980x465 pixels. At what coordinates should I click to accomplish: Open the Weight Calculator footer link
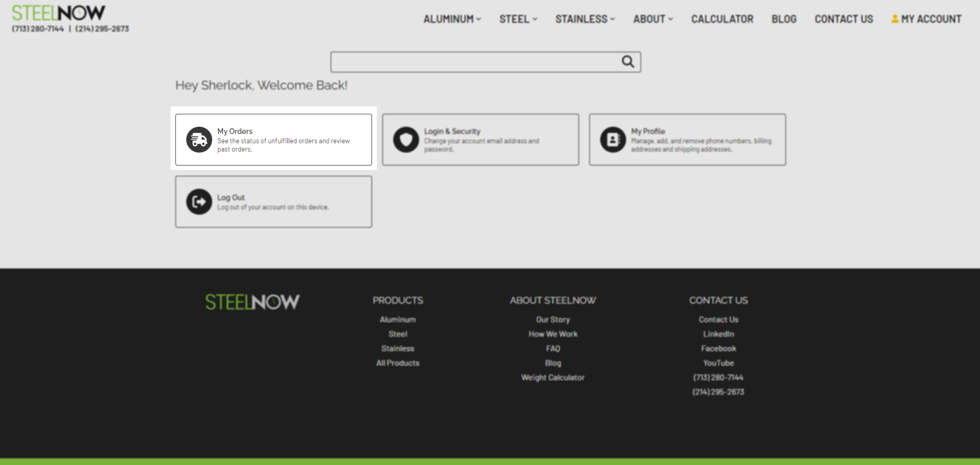click(x=553, y=378)
